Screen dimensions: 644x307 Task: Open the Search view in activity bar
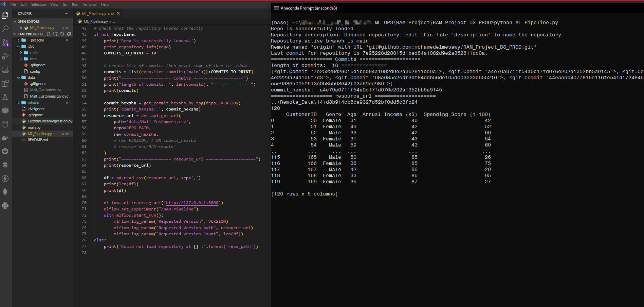click(5, 29)
